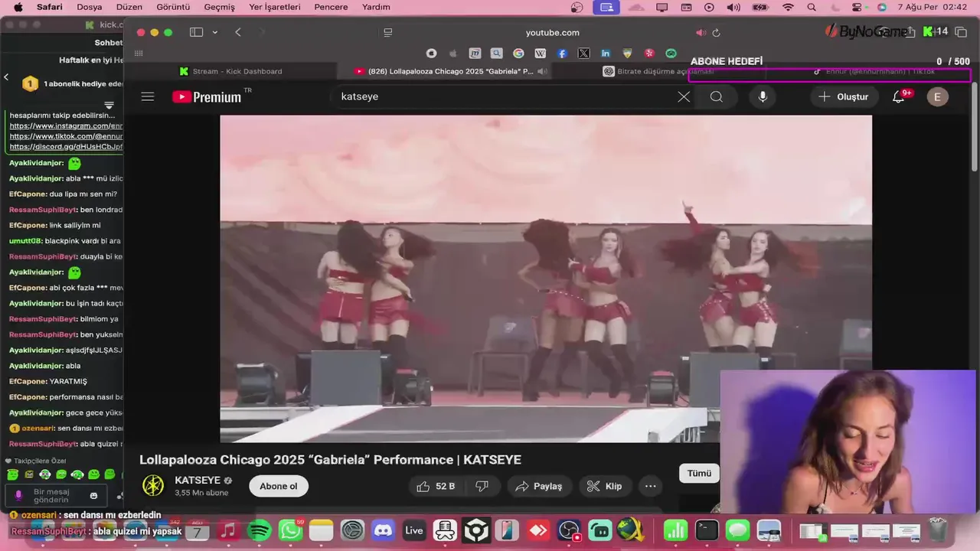The height and width of the screenshot is (551, 980).
Task: Open the KATSEYE channel avatar
Action: click(153, 486)
